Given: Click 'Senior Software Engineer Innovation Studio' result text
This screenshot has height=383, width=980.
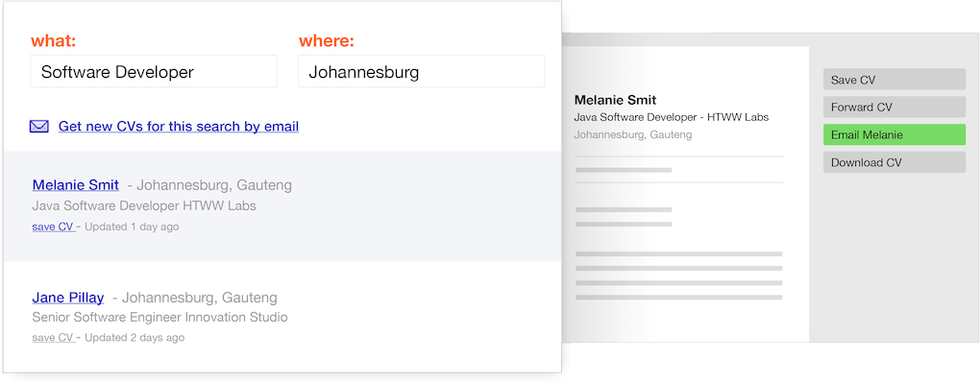Looking at the screenshot, I should pos(159,318).
